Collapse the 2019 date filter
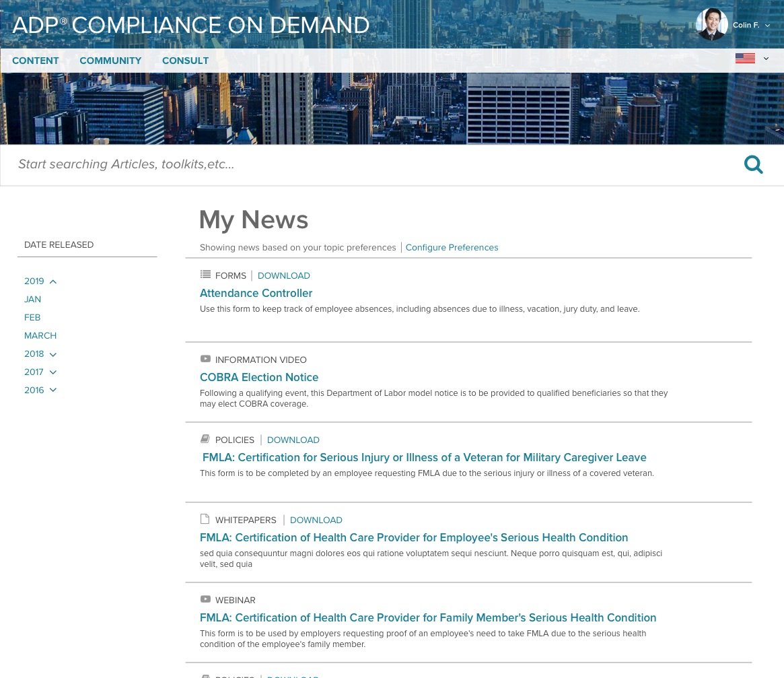The image size is (784, 678). coord(53,281)
